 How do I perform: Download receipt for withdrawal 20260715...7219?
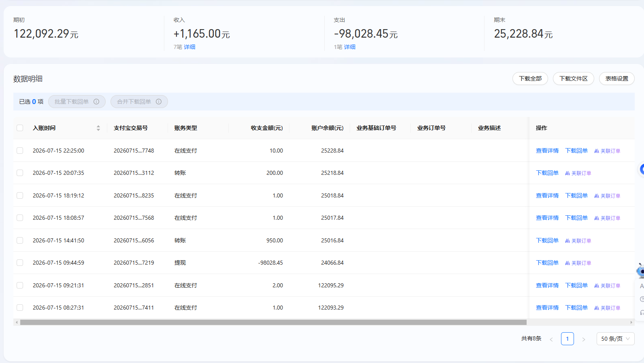547,263
